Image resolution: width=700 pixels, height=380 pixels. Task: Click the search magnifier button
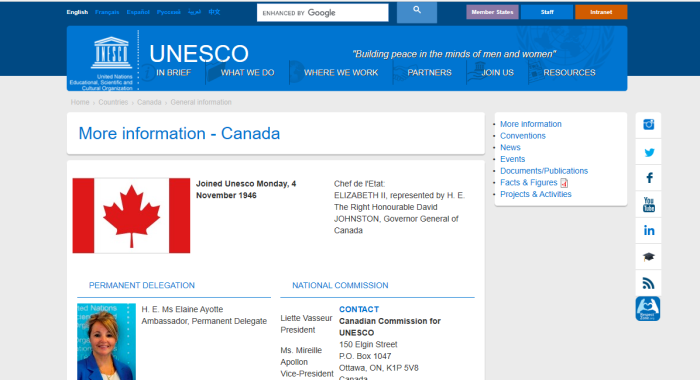[417, 12]
